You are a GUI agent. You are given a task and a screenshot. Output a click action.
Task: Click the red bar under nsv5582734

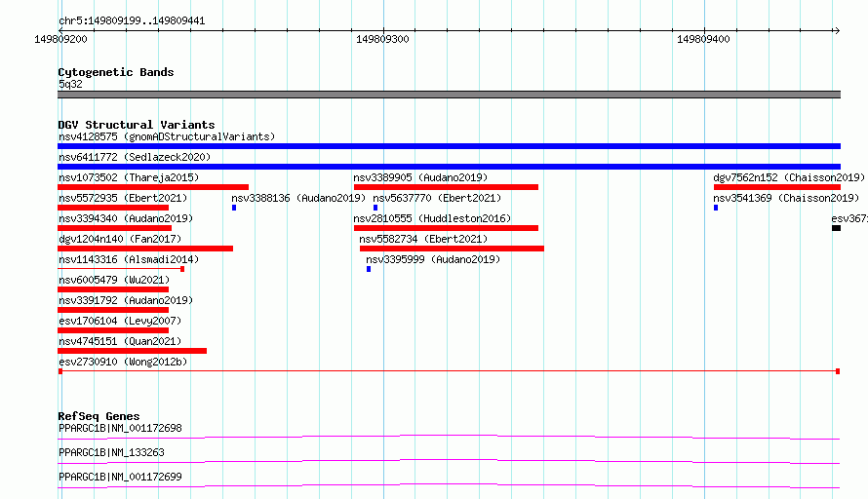coord(452,249)
